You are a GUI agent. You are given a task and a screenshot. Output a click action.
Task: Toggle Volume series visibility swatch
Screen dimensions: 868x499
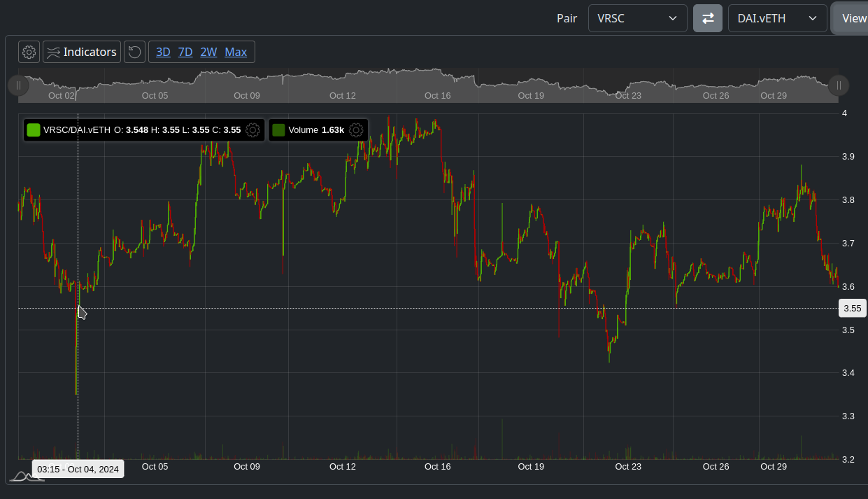coord(278,129)
